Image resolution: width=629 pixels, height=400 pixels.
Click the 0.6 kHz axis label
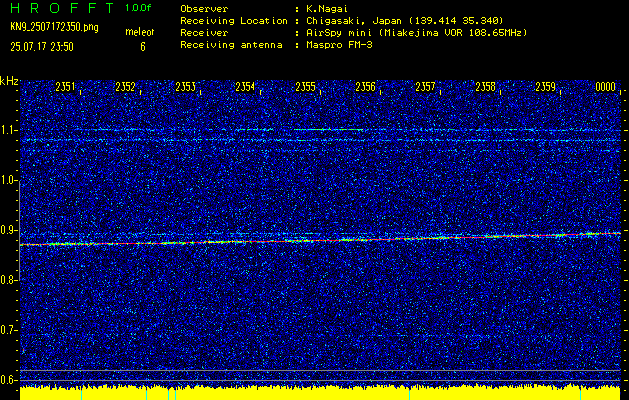[x=9, y=380]
